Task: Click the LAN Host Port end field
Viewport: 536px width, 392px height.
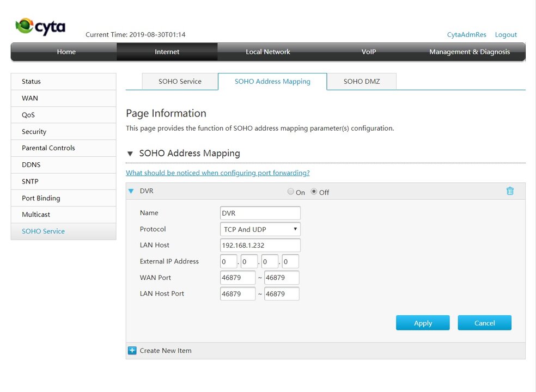Action: click(282, 293)
